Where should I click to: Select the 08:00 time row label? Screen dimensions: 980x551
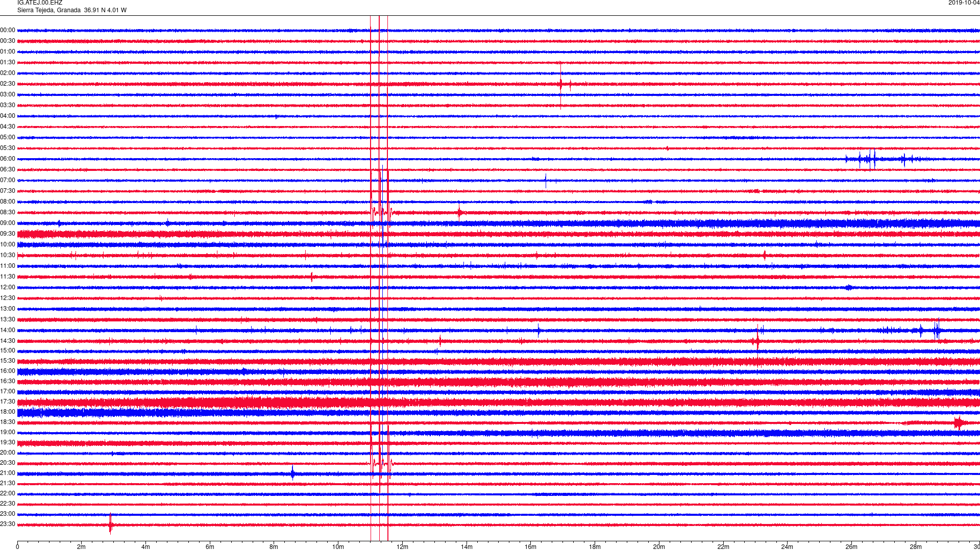coord(8,202)
